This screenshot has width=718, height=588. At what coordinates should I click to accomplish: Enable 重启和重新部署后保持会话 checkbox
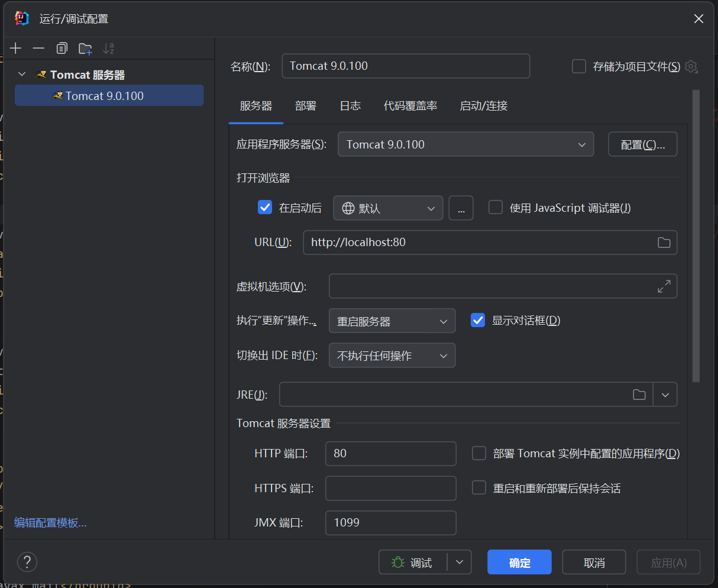click(x=479, y=488)
